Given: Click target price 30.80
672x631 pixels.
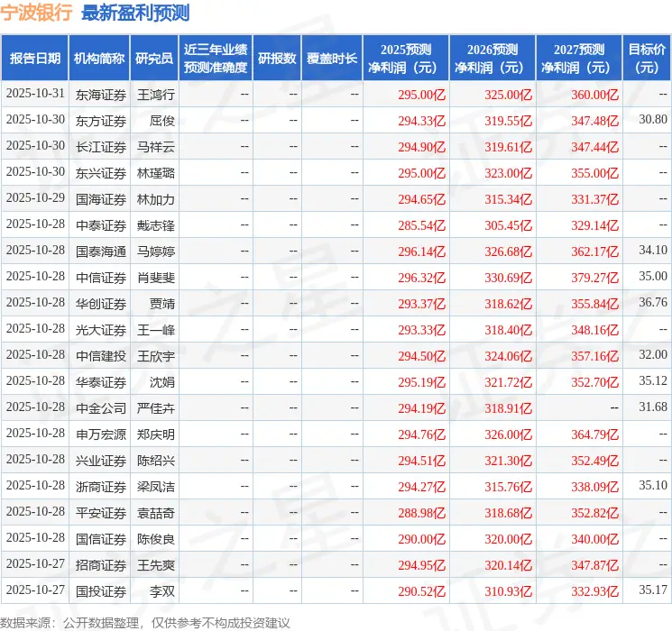Looking at the screenshot, I should (x=653, y=120).
